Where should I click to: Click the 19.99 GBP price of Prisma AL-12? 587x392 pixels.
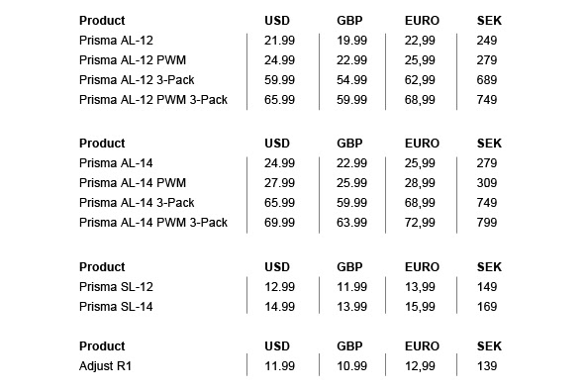pyautogui.click(x=351, y=41)
